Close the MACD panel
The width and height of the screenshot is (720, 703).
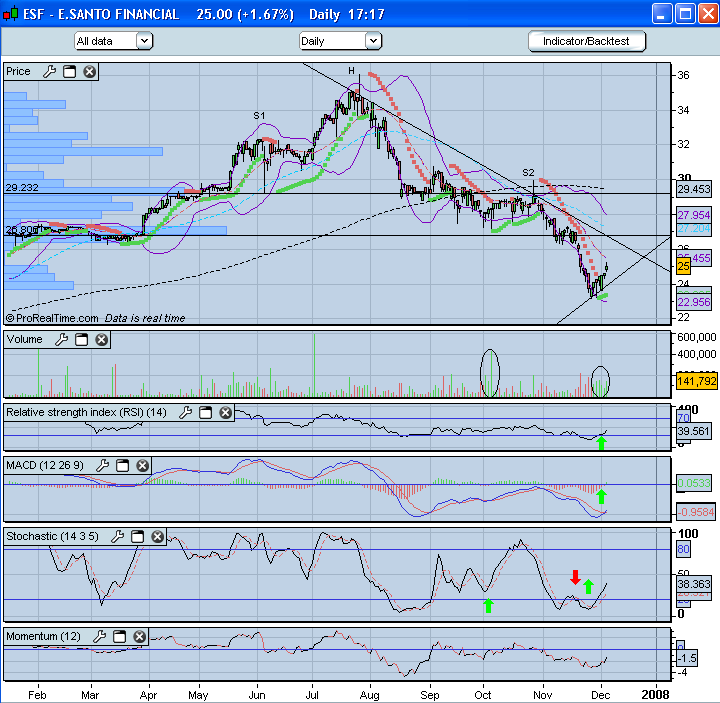tap(143, 466)
